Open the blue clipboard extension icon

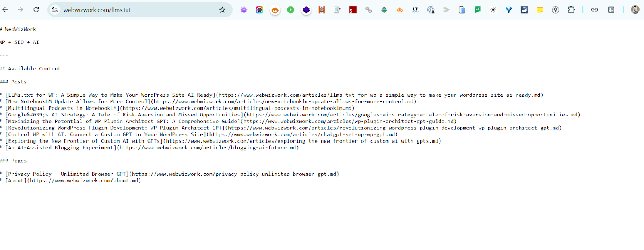[462, 10]
